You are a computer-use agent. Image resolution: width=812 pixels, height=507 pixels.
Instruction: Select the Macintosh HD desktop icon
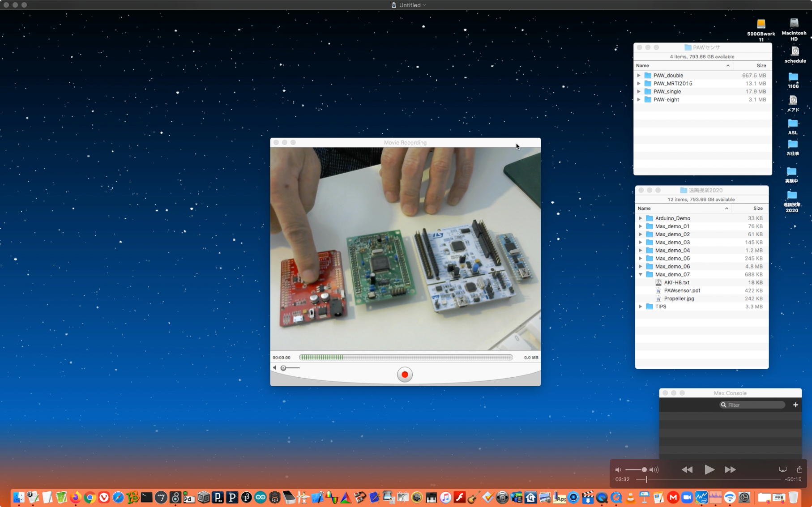794,30
